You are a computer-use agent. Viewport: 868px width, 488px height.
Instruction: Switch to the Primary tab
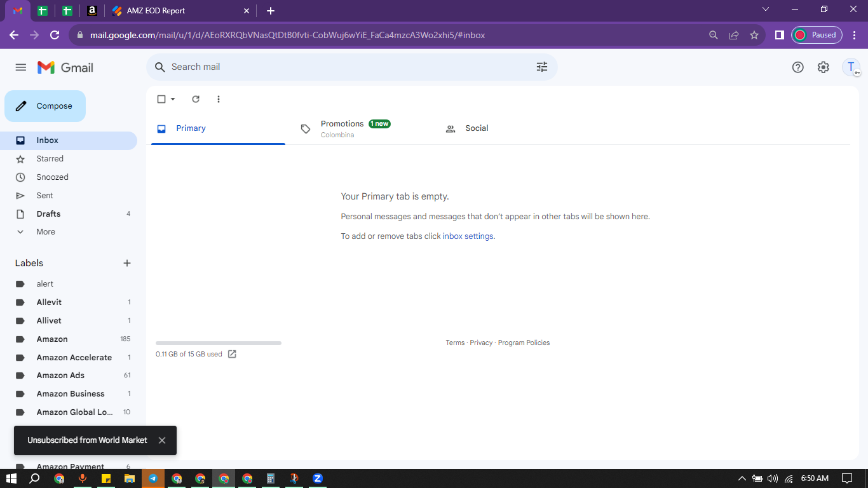(218, 128)
